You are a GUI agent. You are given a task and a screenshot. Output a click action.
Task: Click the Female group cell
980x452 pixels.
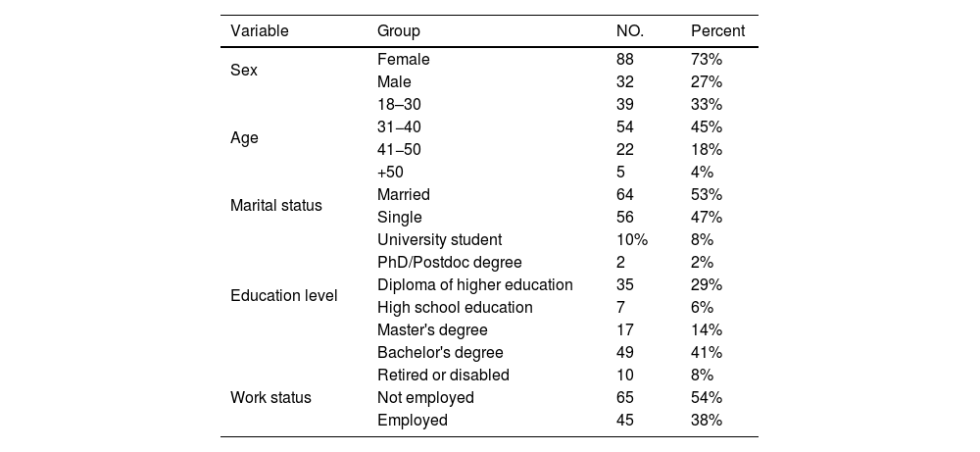click(x=403, y=60)
